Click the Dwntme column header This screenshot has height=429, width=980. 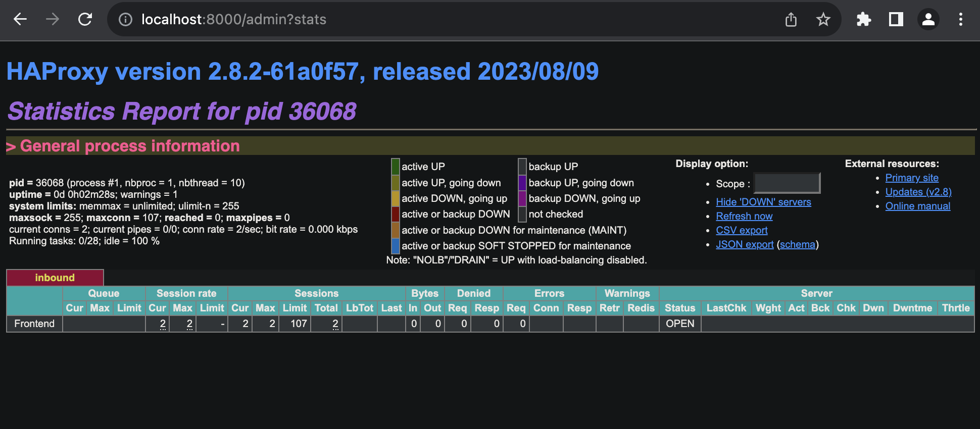912,308
